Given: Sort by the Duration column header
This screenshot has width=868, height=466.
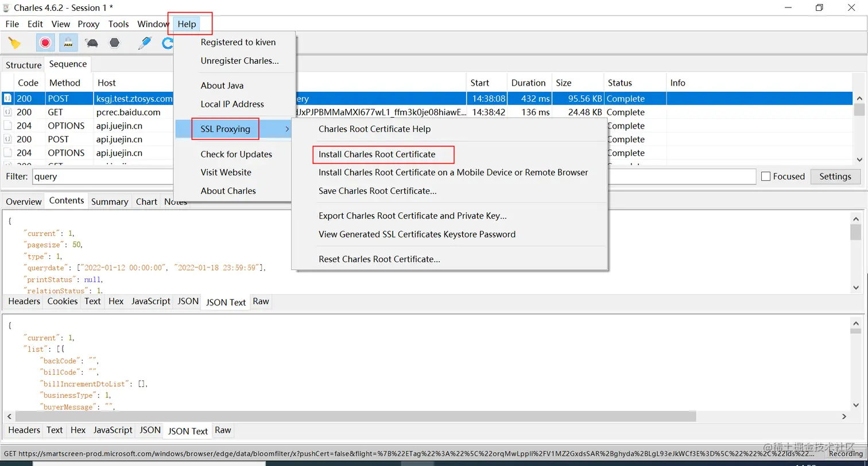Looking at the screenshot, I should (529, 83).
